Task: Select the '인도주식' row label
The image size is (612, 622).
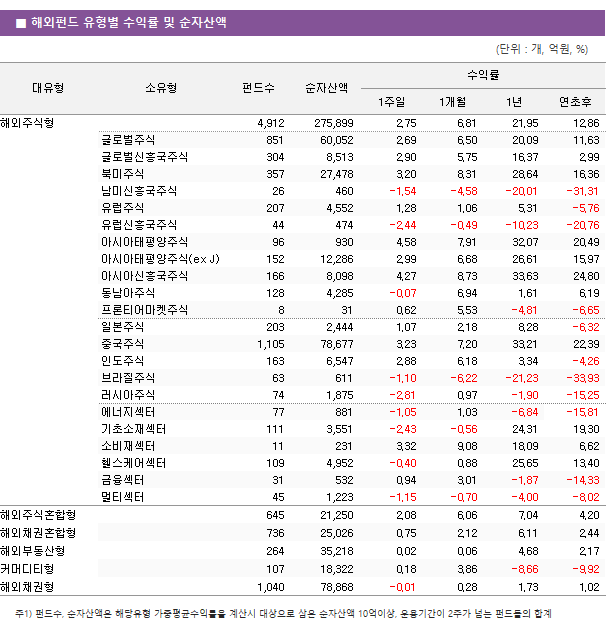Action: pyautogui.click(x=122, y=361)
